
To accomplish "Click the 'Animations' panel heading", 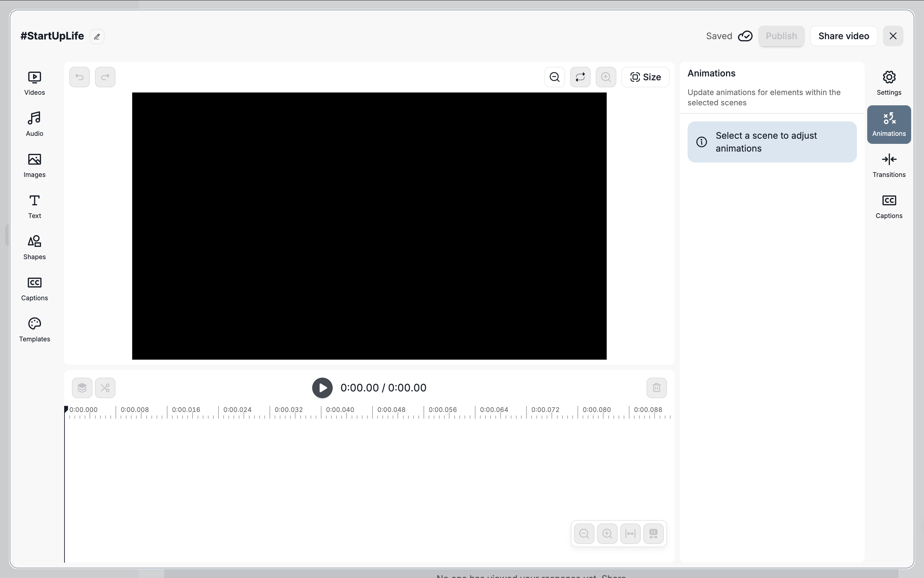I will (x=711, y=74).
